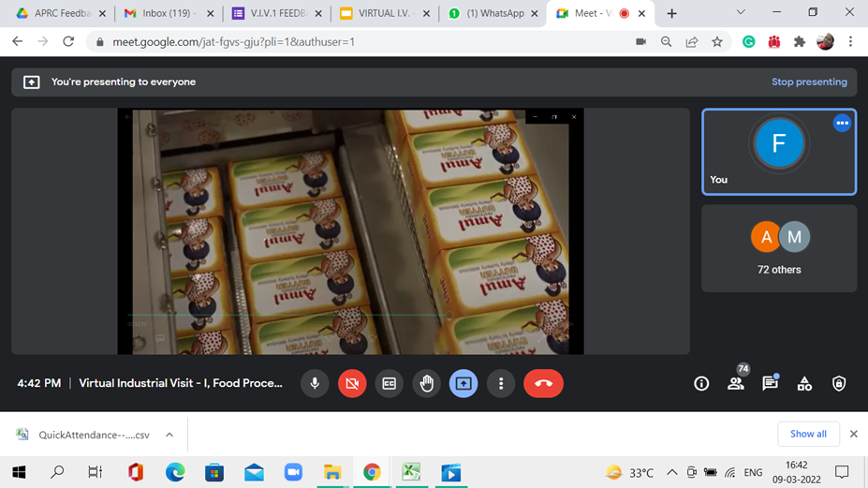Close the APRC Feedback tab
Screen dimensions: 868x488
tap(102, 14)
